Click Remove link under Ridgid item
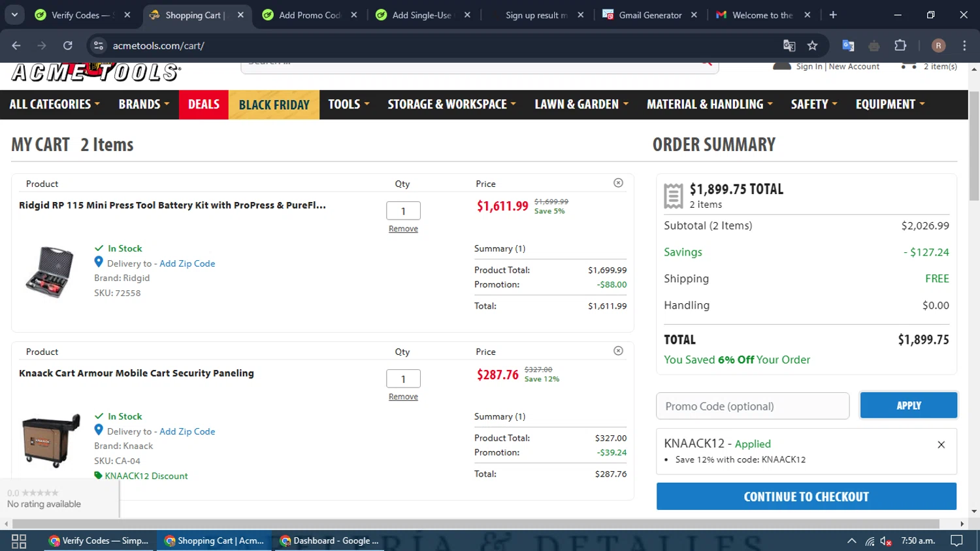This screenshot has width=980, height=551. click(x=403, y=229)
